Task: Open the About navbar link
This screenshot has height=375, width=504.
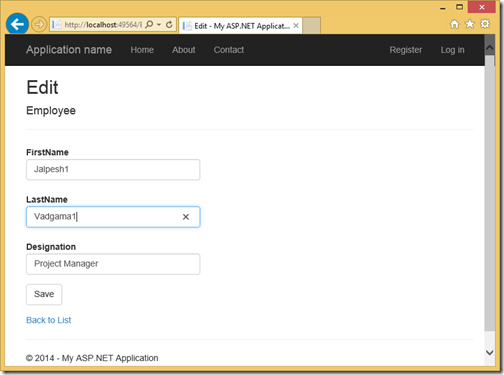Action: tap(184, 50)
